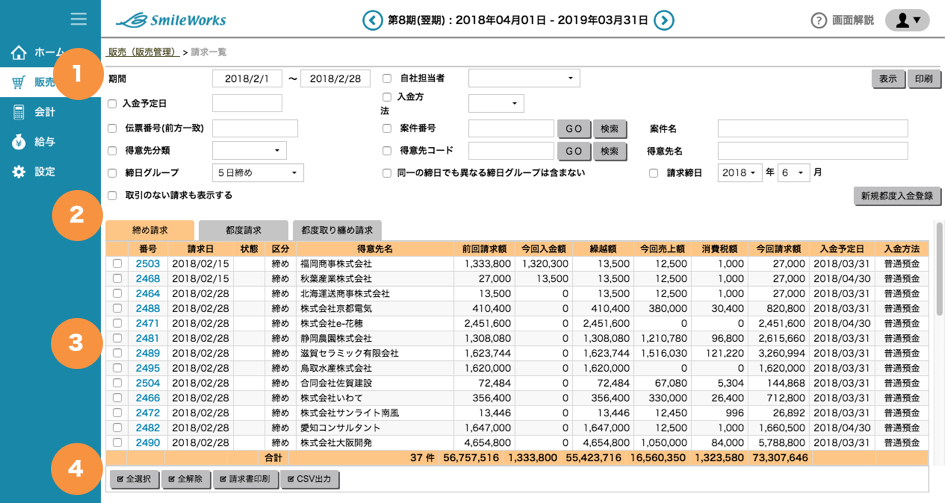Open 給与 in the sidebar
Viewport: 945px width, 503px height.
(45, 142)
